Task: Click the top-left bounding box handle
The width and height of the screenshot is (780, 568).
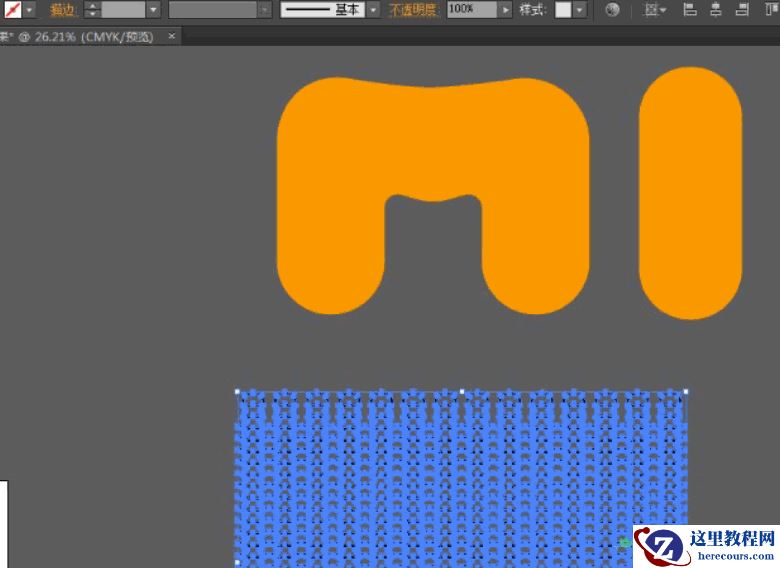Action: click(x=237, y=391)
